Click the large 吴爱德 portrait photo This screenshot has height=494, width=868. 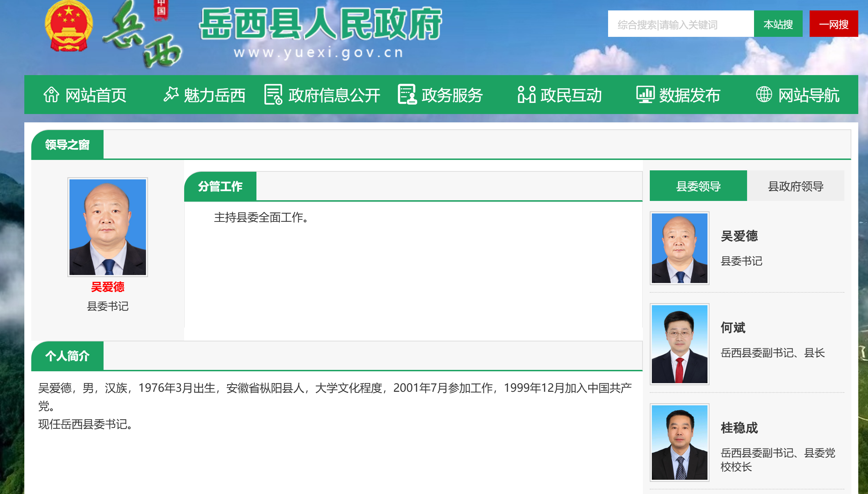pyautogui.click(x=108, y=227)
